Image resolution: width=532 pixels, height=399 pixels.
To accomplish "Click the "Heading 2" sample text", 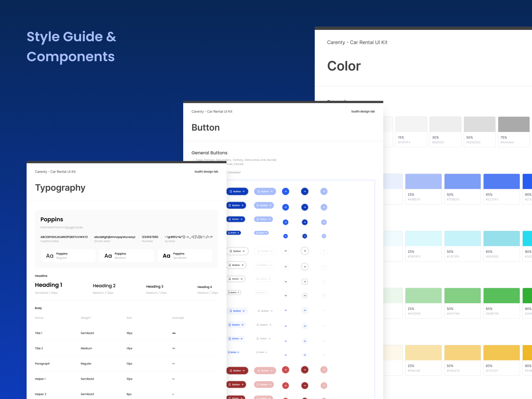I will click(104, 286).
